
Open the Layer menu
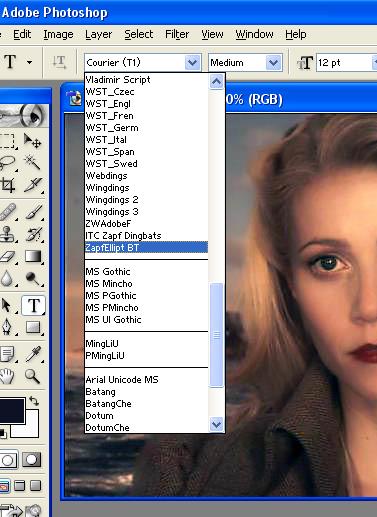click(98, 34)
